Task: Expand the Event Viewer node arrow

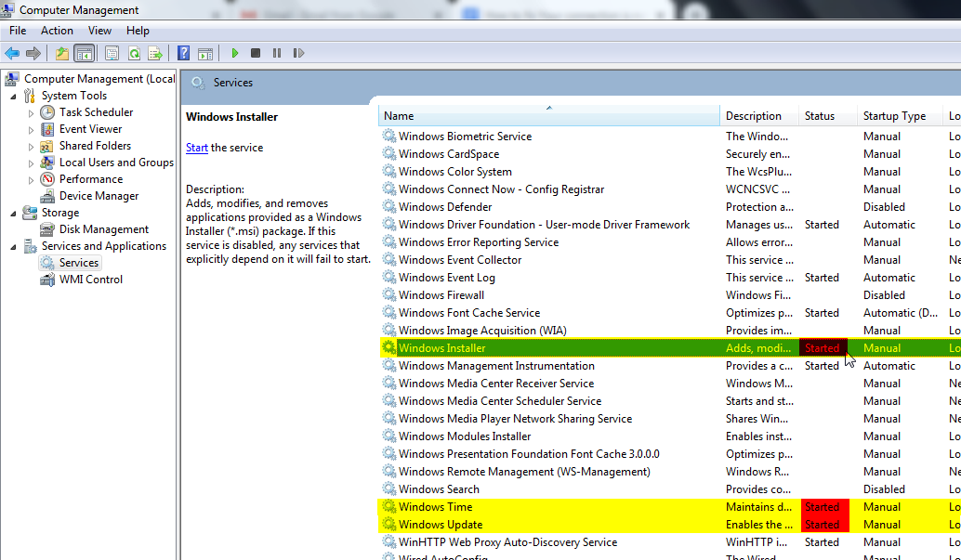Action: (x=31, y=129)
